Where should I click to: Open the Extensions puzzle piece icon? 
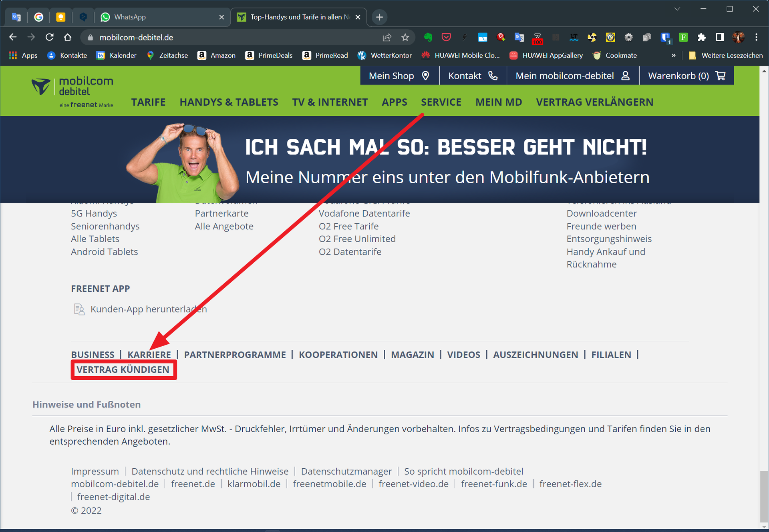701,37
